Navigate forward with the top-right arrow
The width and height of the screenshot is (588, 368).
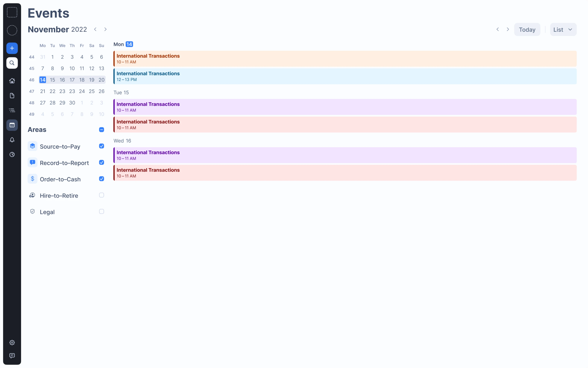pyautogui.click(x=508, y=29)
